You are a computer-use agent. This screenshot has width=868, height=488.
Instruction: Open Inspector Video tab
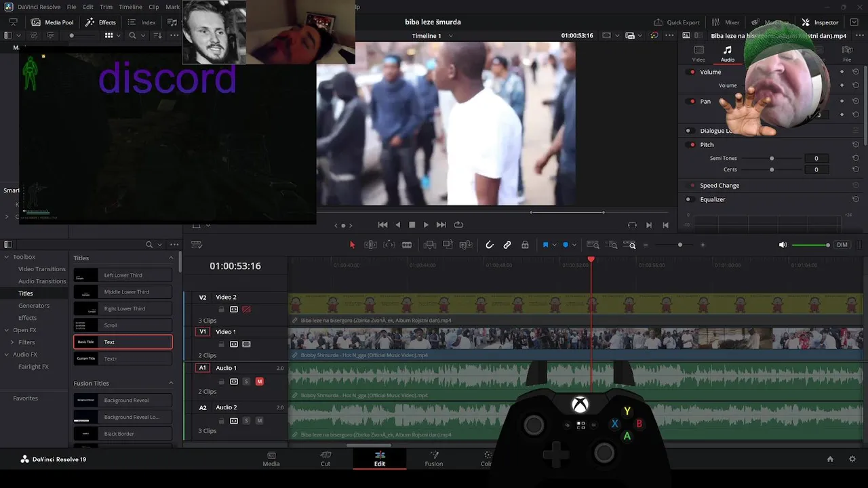click(x=698, y=54)
